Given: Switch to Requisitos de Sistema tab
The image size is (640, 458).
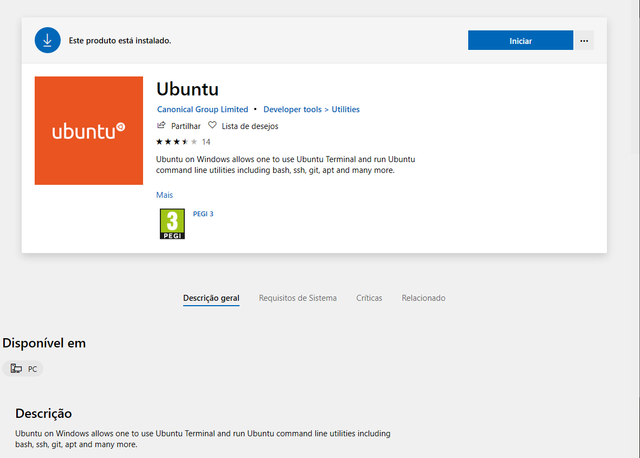Looking at the screenshot, I should click(x=298, y=298).
